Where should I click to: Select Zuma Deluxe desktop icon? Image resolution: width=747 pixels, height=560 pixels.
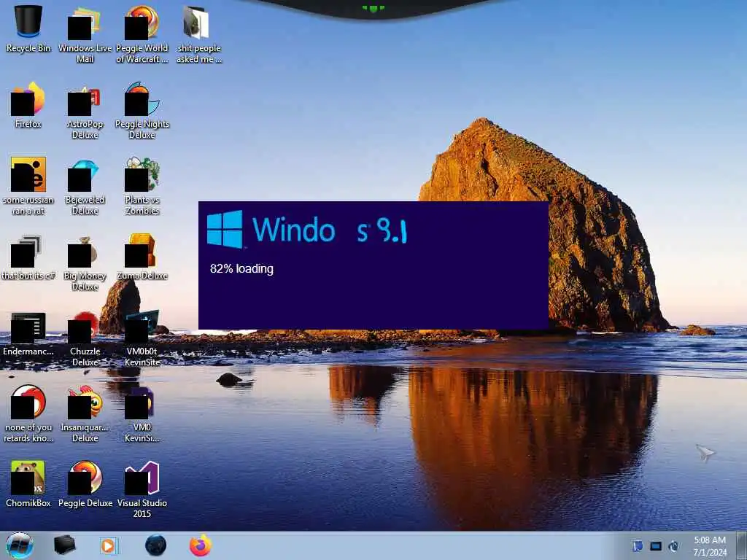tap(142, 257)
